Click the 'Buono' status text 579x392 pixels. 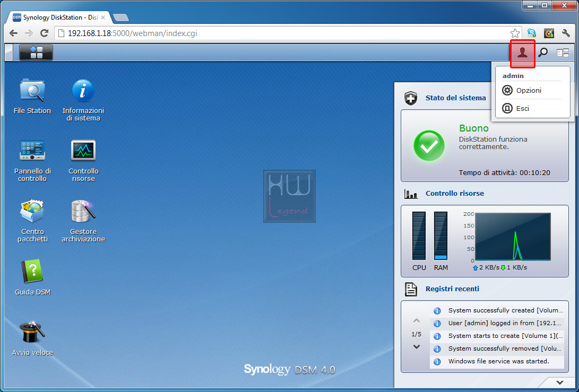click(x=474, y=128)
